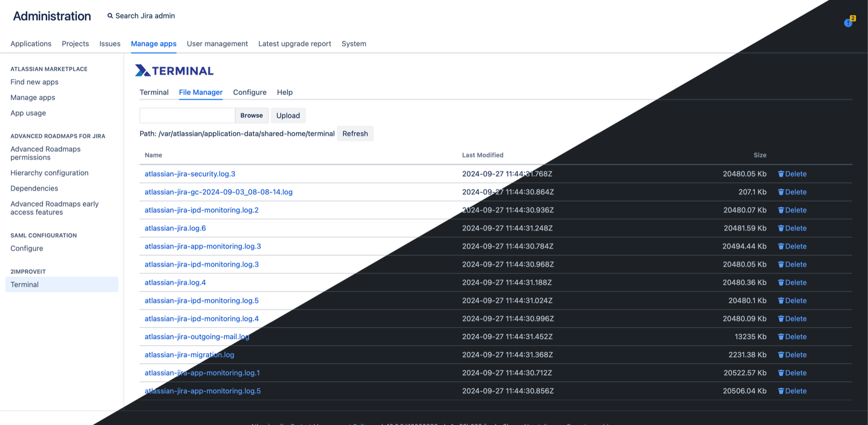
Task: Open Dependencies in sidebar
Action: click(x=34, y=188)
